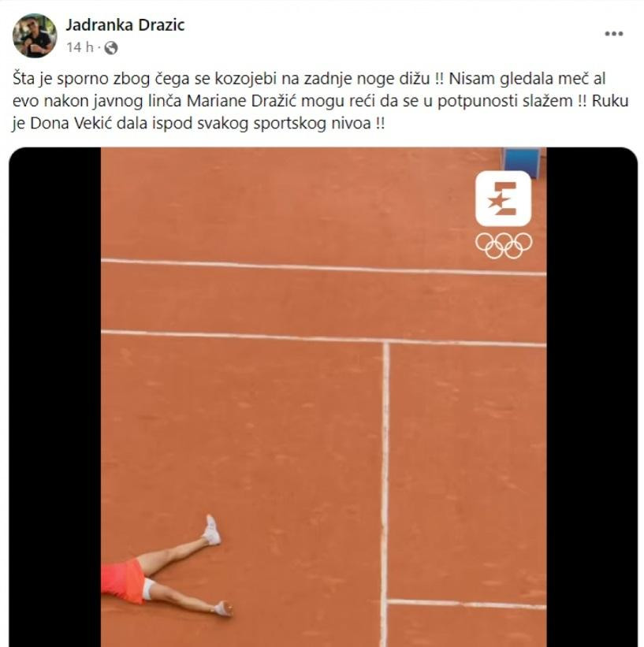Click the right black bar of video

592,397
